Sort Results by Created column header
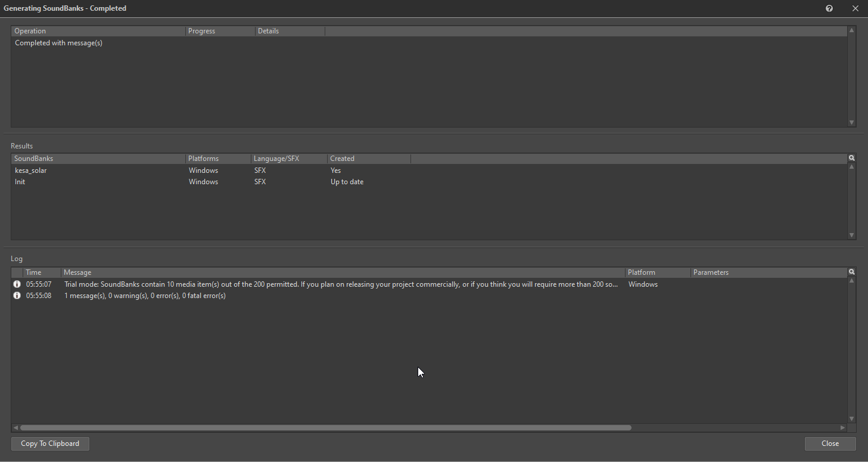The height and width of the screenshot is (462, 868). coord(368,159)
